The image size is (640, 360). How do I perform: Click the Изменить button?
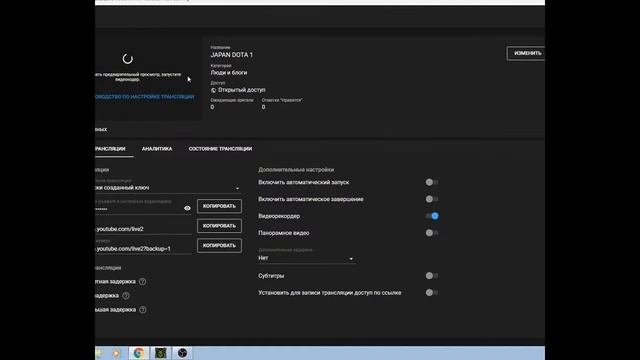526,53
